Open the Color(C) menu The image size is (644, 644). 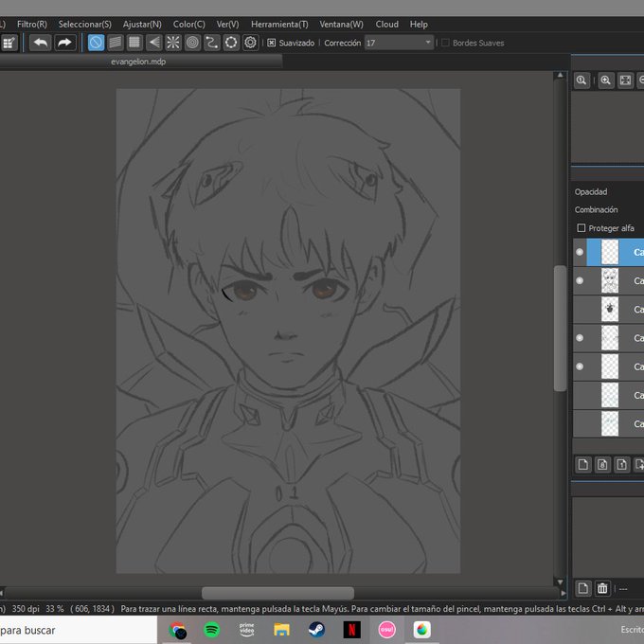(188, 25)
